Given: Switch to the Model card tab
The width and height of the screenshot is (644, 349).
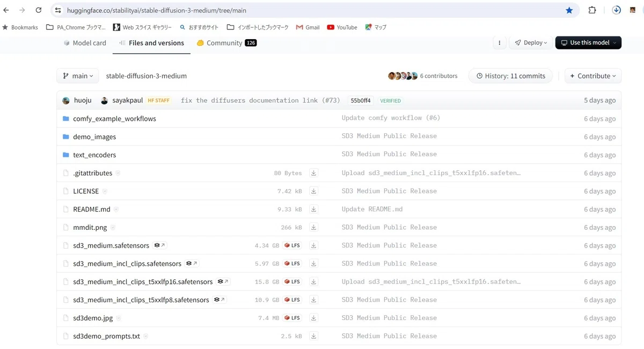Looking at the screenshot, I should 85,43.
